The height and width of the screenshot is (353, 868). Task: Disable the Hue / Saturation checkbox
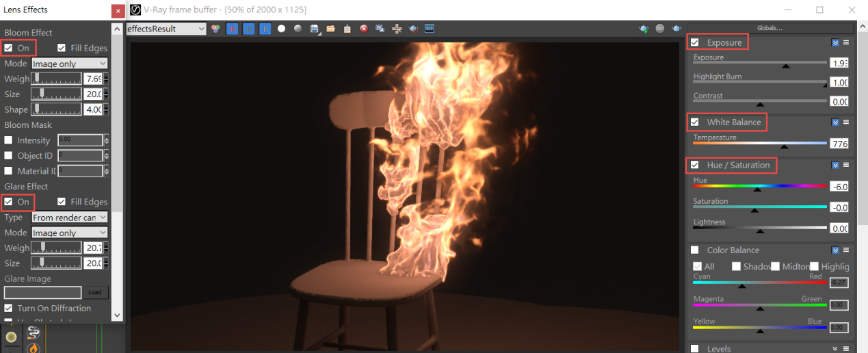click(x=695, y=165)
